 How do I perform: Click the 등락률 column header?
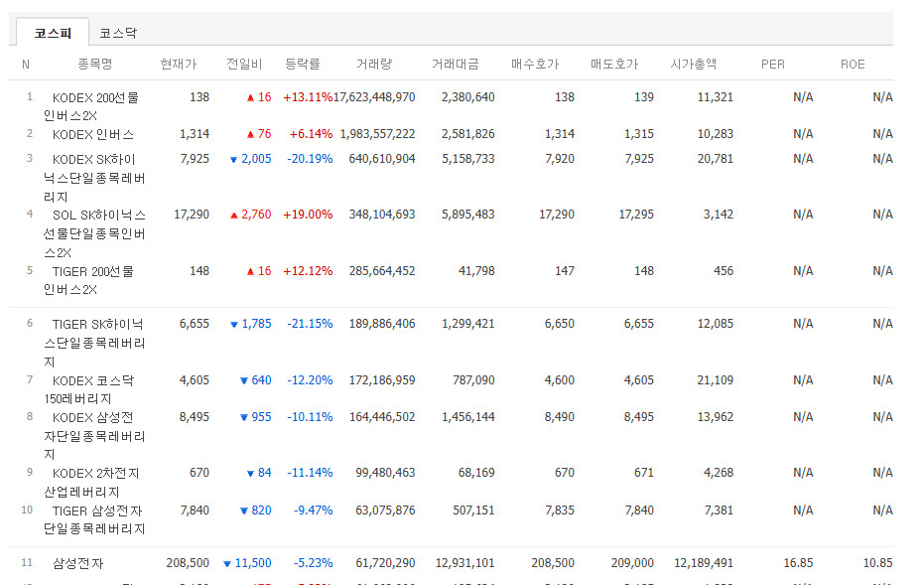(x=303, y=64)
